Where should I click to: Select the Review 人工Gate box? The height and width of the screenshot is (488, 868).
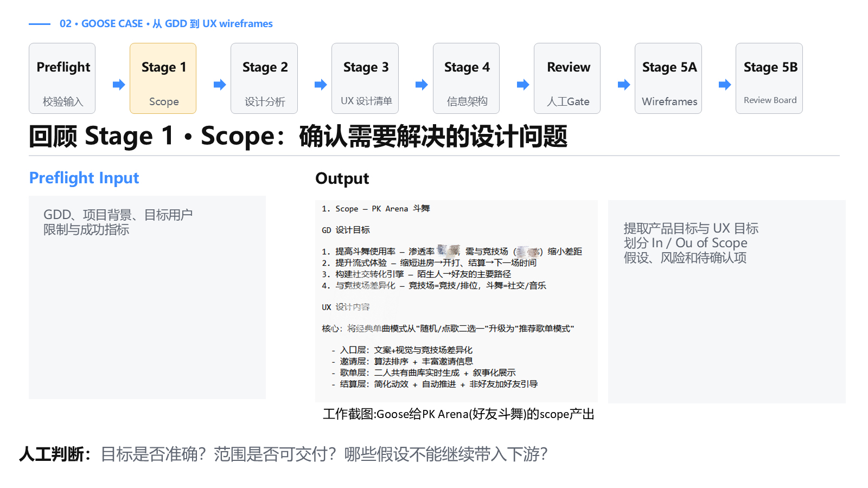[567, 78]
